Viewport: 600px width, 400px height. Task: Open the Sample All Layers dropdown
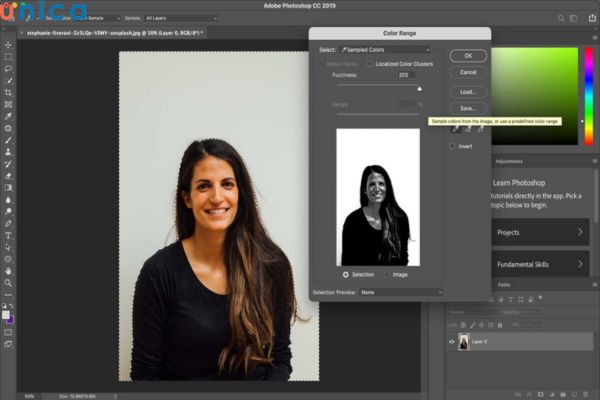coord(181,18)
